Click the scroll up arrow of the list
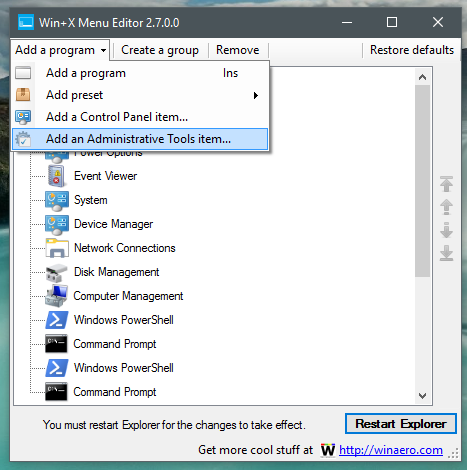467x470 pixels. [422, 77]
